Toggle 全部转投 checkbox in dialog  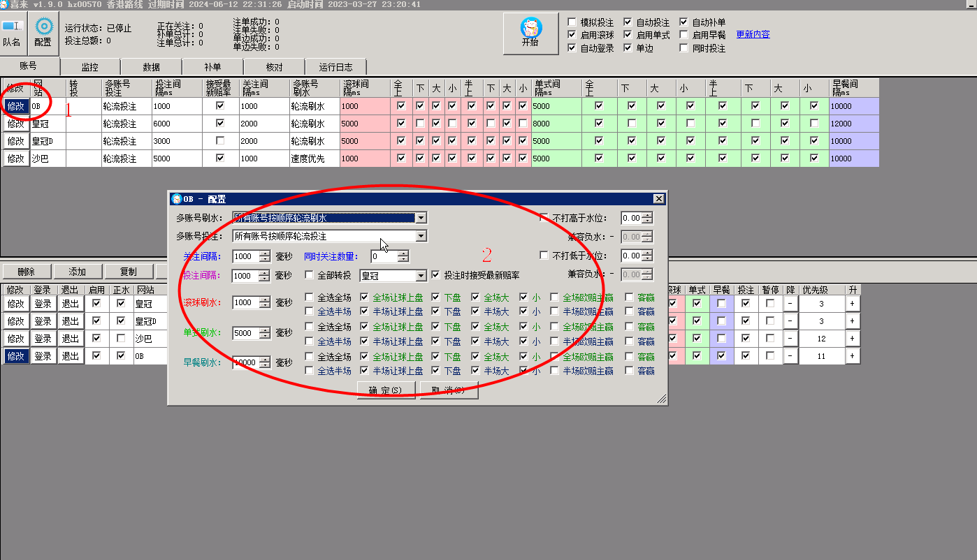click(310, 275)
